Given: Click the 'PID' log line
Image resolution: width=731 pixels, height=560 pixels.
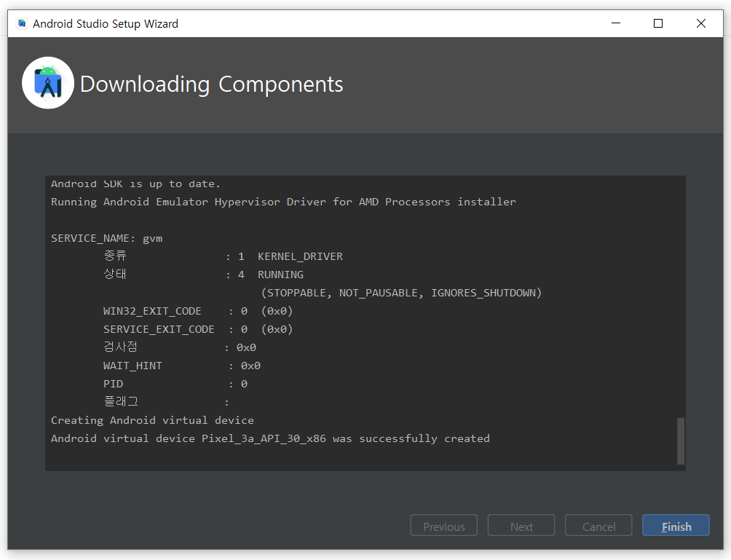Looking at the screenshot, I should point(175,384).
